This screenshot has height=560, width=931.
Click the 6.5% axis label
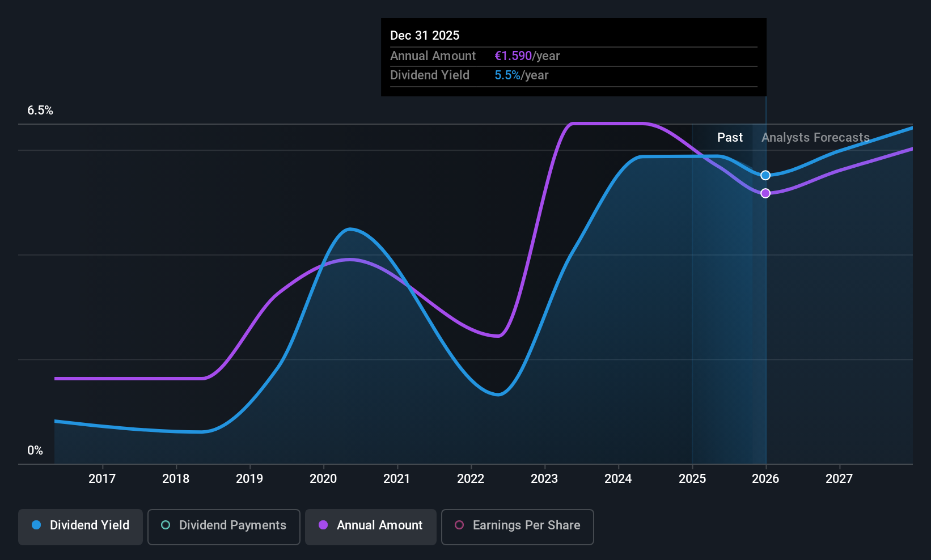(x=40, y=111)
